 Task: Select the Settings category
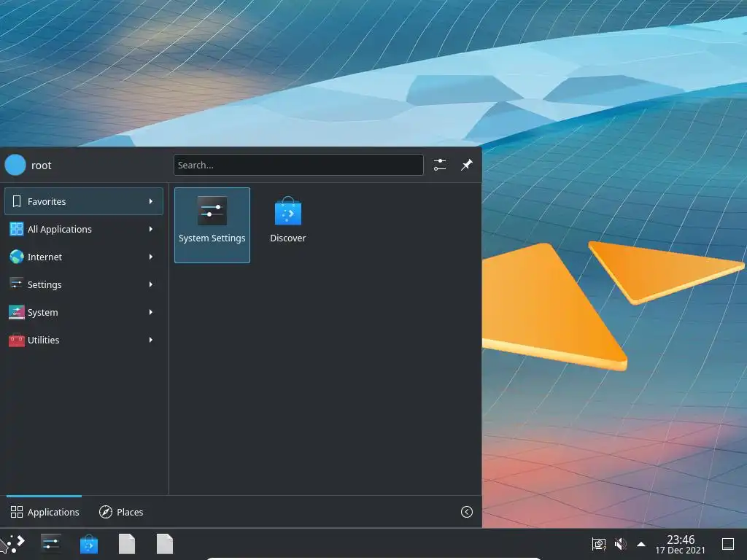tap(84, 284)
